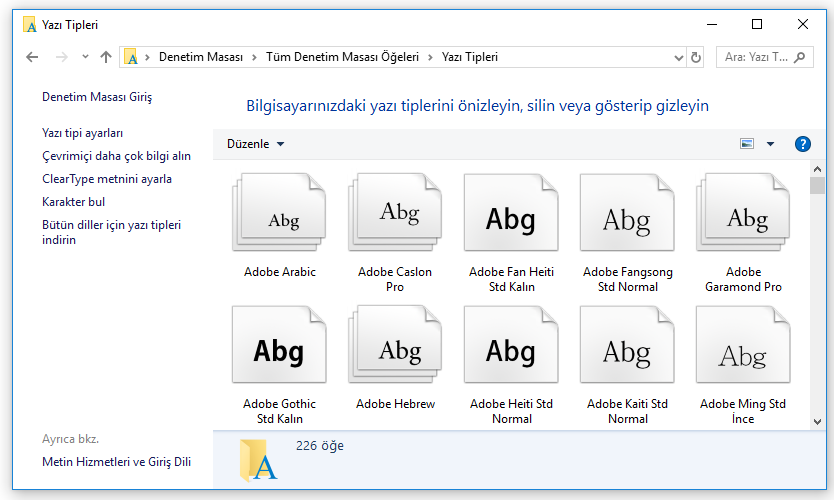Click Tüm Denetim Masası Öğeleri breadcrumb
The image size is (834, 500).
coord(342,57)
